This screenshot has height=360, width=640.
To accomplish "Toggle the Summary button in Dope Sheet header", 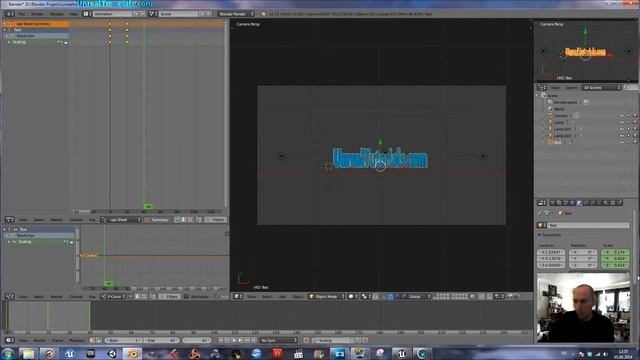I will coord(157,220).
